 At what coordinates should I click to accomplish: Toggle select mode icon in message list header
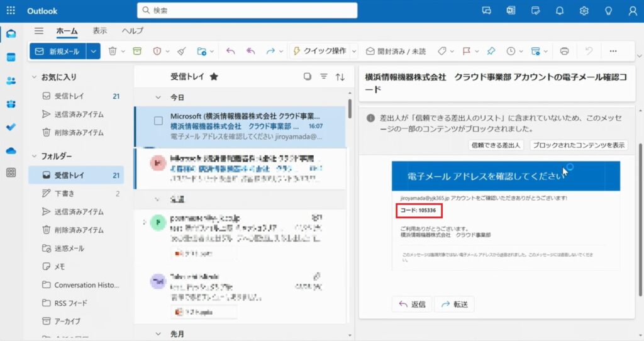pos(307,76)
